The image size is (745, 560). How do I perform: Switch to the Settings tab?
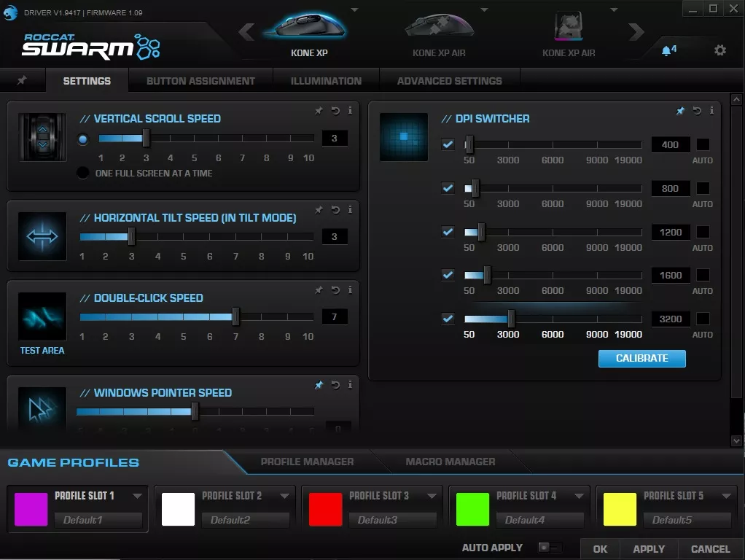pyautogui.click(x=87, y=81)
